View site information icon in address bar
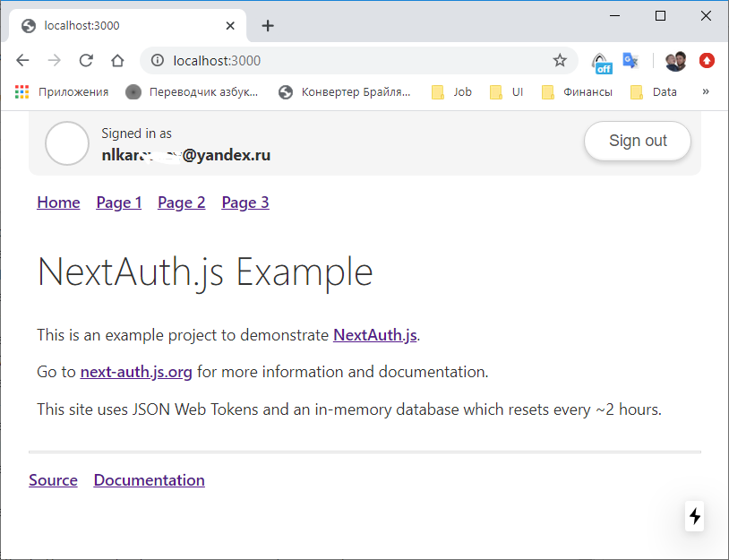 point(158,60)
